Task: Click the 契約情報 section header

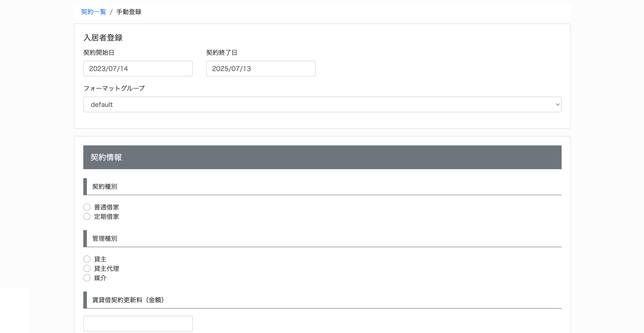Action: [322, 157]
